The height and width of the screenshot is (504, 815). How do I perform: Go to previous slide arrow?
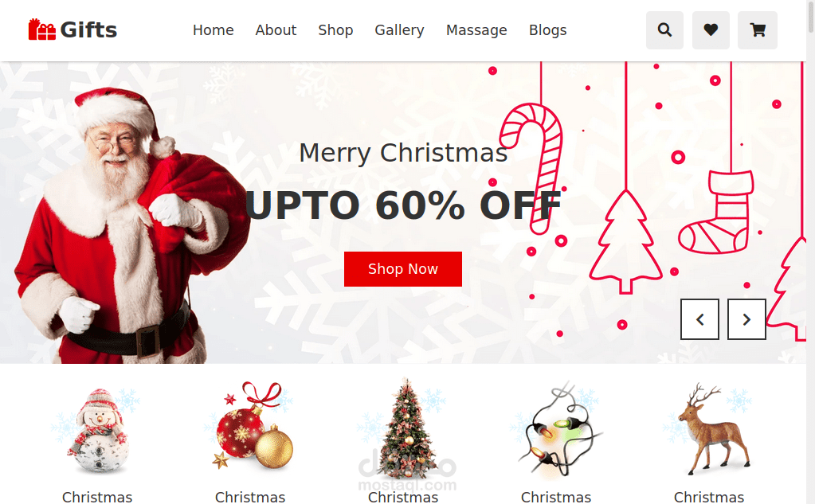click(699, 319)
